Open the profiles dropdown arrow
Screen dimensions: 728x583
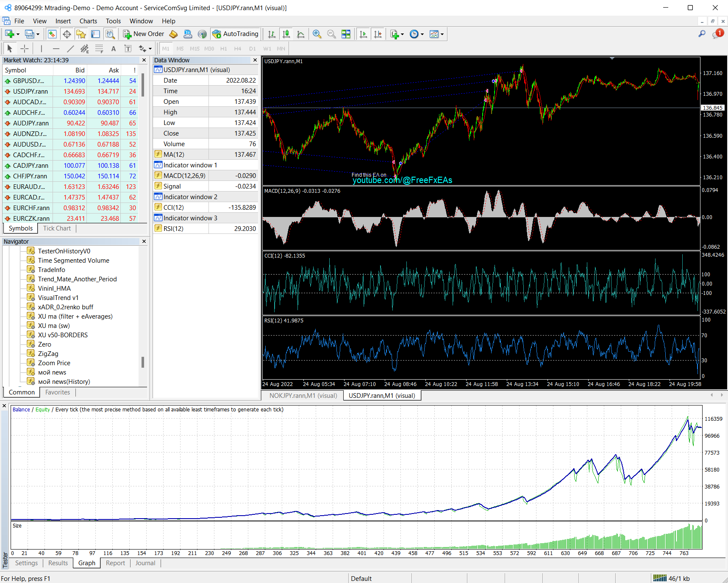tap(38, 35)
